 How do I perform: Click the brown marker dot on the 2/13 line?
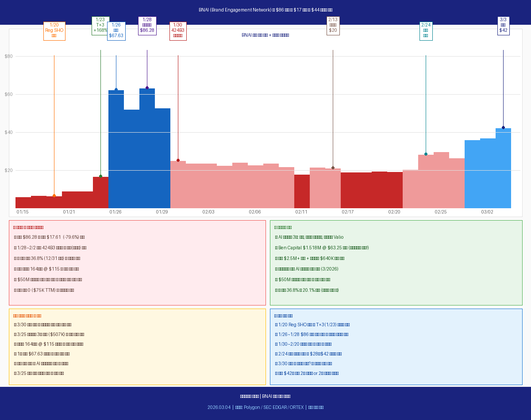333,168
